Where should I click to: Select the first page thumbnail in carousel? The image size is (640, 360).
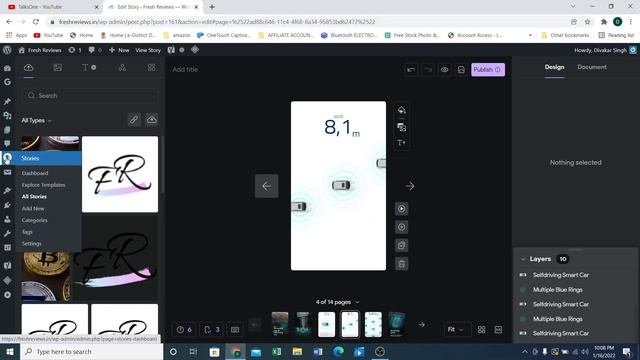click(x=280, y=324)
